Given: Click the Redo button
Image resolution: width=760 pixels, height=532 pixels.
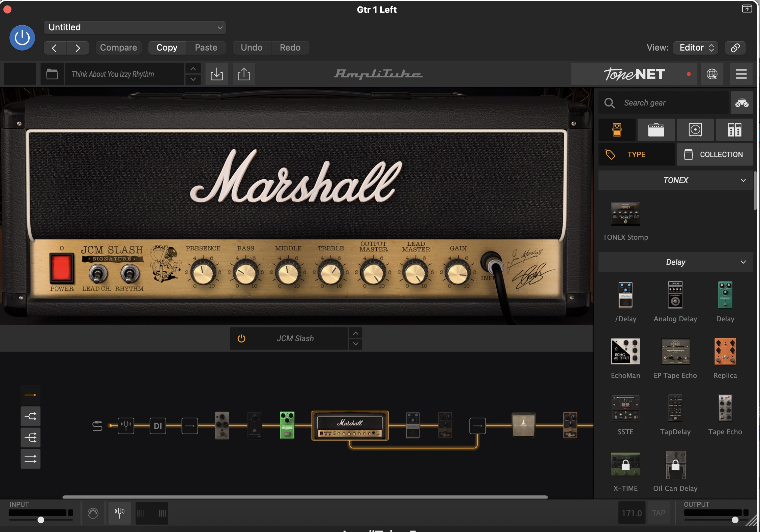Looking at the screenshot, I should point(290,48).
